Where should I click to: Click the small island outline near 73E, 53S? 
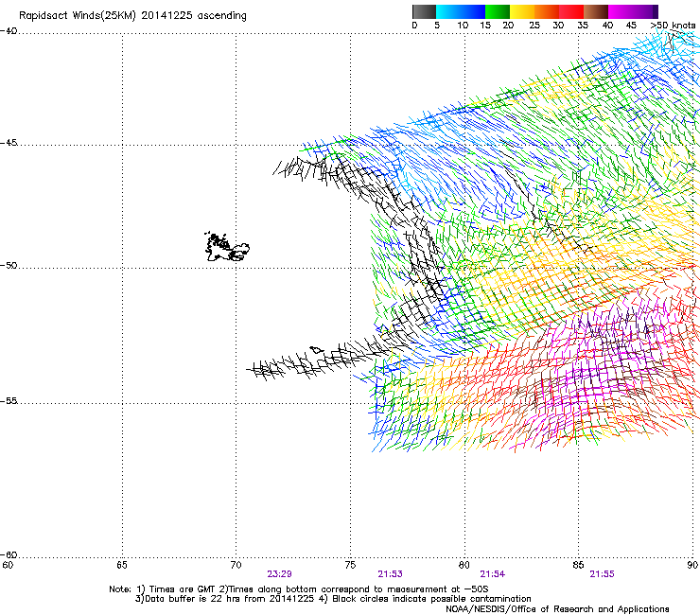click(317, 350)
